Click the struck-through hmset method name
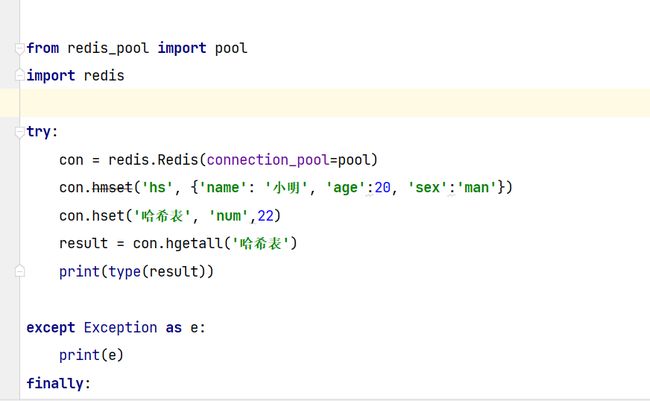 (x=112, y=187)
